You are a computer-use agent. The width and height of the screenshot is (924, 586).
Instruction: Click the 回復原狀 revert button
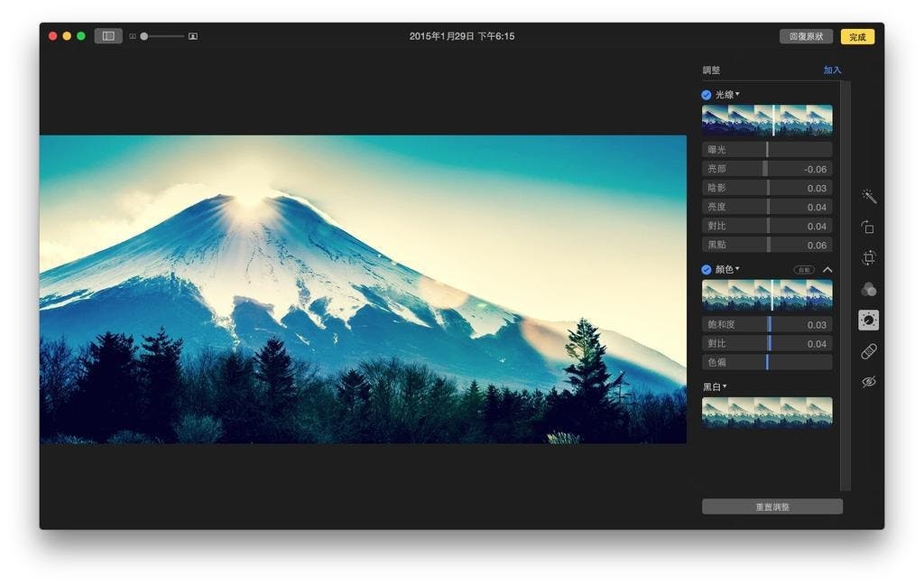point(806,37)
